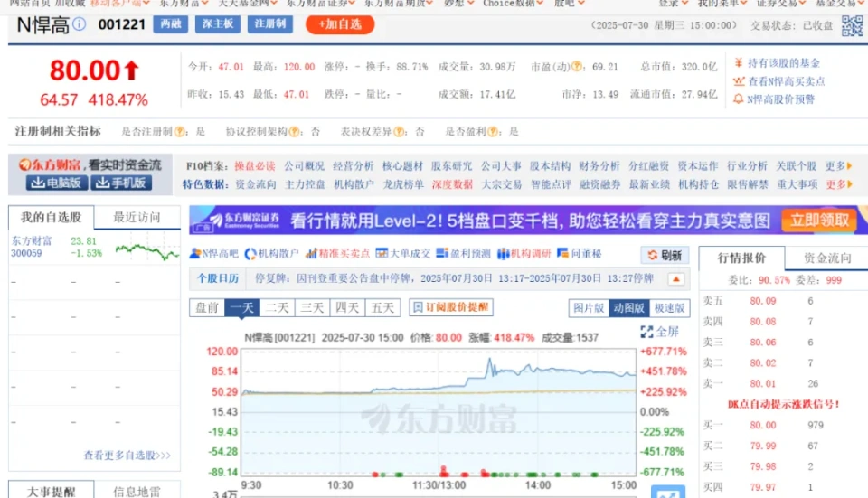The width and height of the screenshot is (868, 498).
Task: Open 问董秘 icon link
Action: 579,253
